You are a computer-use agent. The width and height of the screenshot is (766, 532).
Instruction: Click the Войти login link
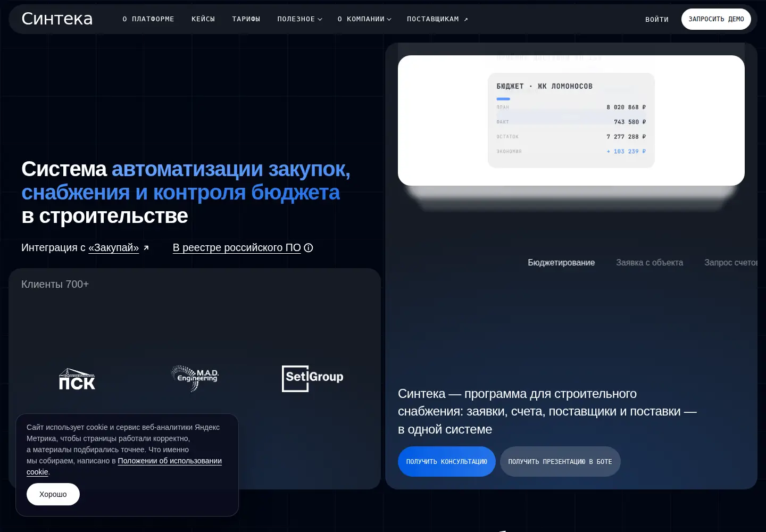tap(657, 19)
